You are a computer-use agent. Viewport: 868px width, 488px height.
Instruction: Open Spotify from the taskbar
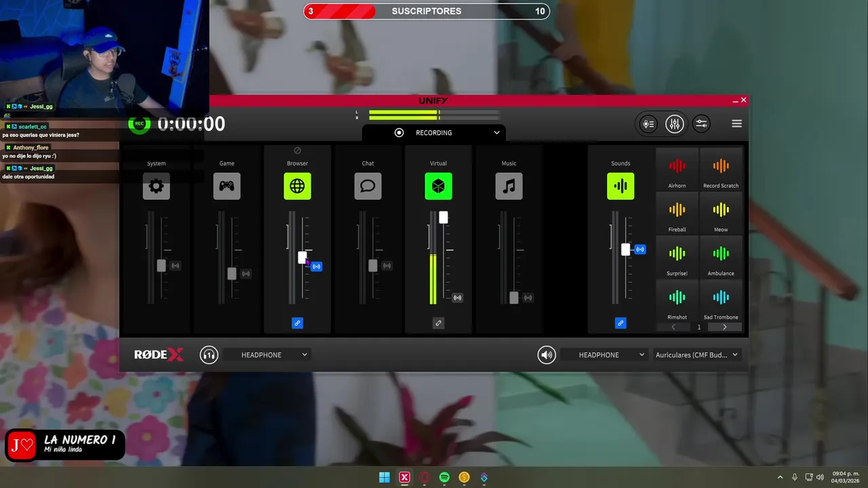[x=444, y=477]
